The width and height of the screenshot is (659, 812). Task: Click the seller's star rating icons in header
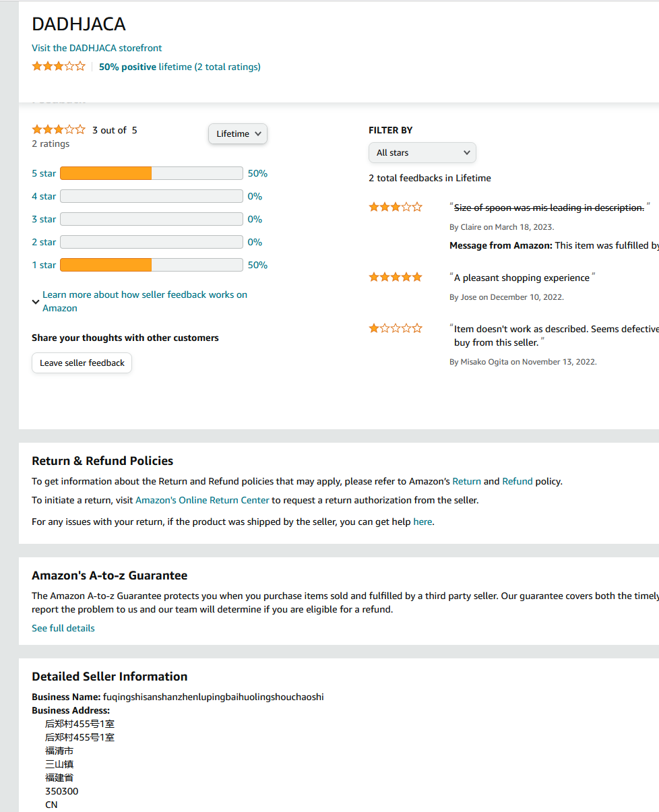pos(59,67)
